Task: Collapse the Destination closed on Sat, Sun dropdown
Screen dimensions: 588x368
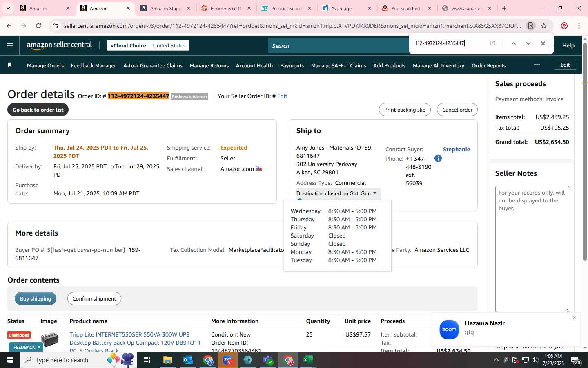Action: tap(339, 193)
